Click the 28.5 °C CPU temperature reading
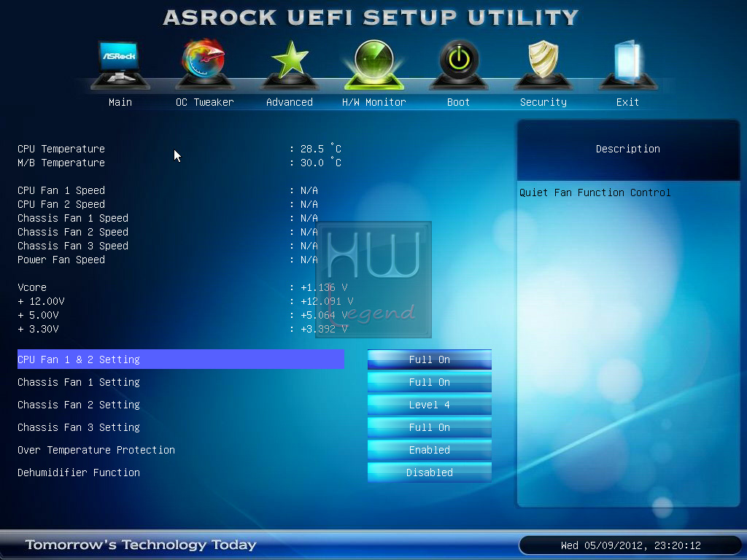The image size is (747, 560). pyautogui.click(x=321, y=149)
